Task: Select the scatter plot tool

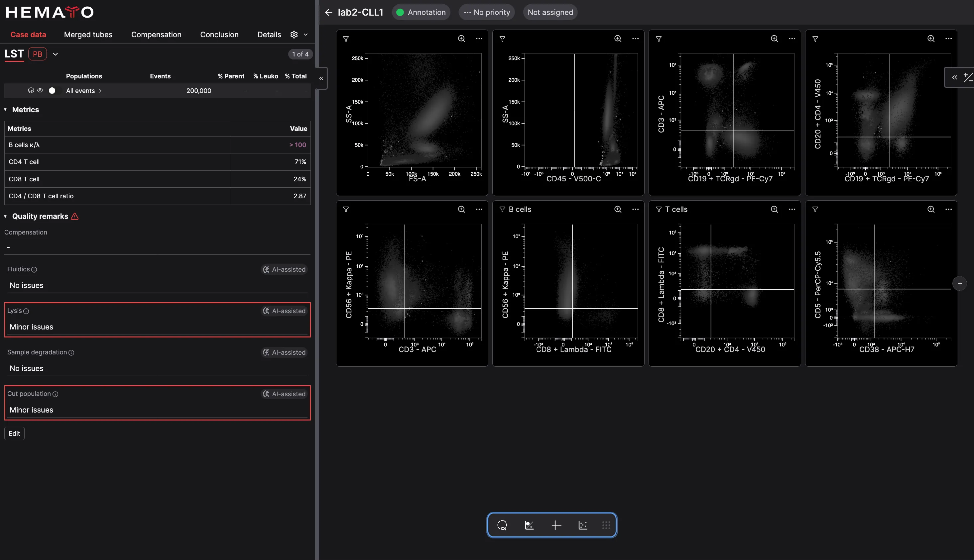Action: click(x=583, y=525)
